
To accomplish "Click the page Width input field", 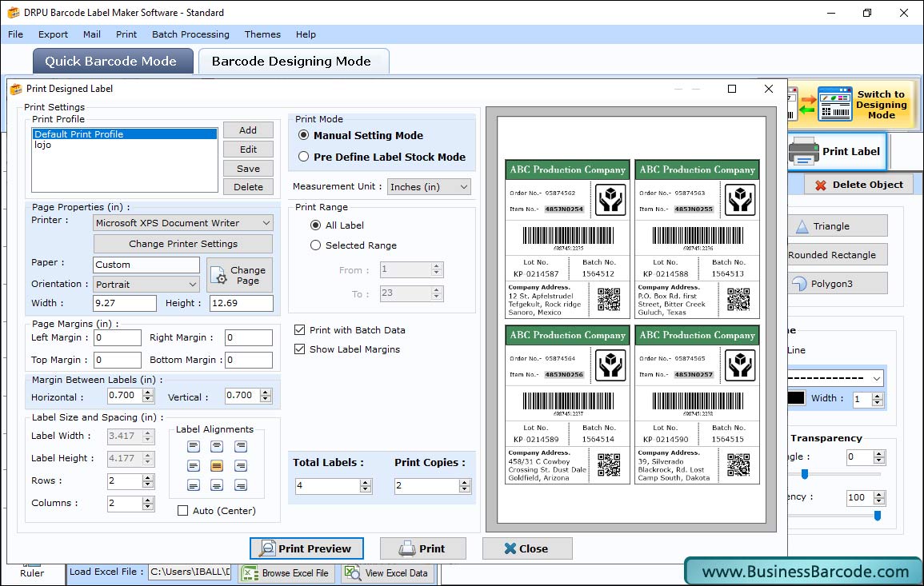I will click(x=124, y=303).
